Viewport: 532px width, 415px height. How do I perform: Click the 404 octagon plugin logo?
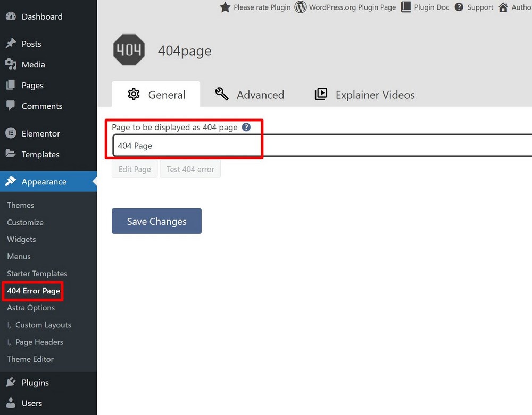[x=129, y=50]
